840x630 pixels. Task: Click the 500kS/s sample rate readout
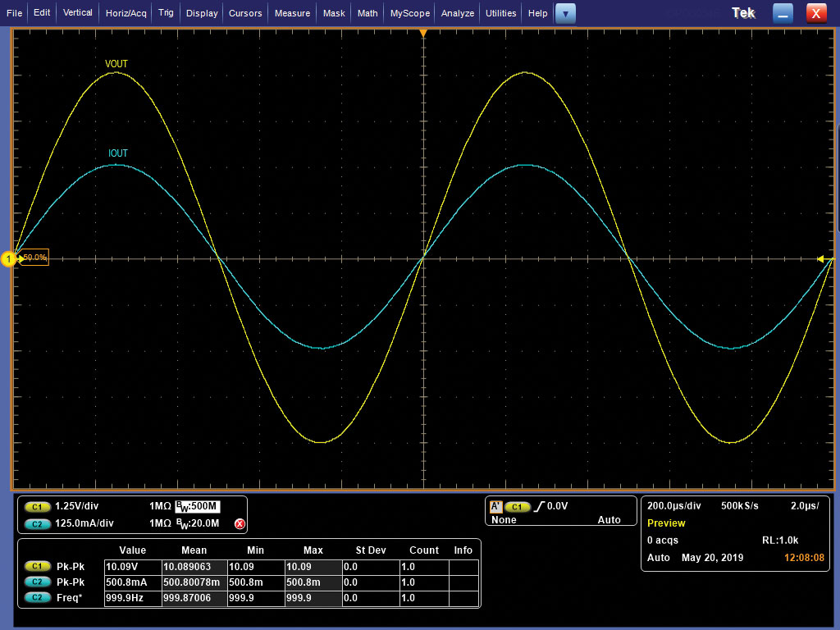pyautogui.click(x=739, y=505)
